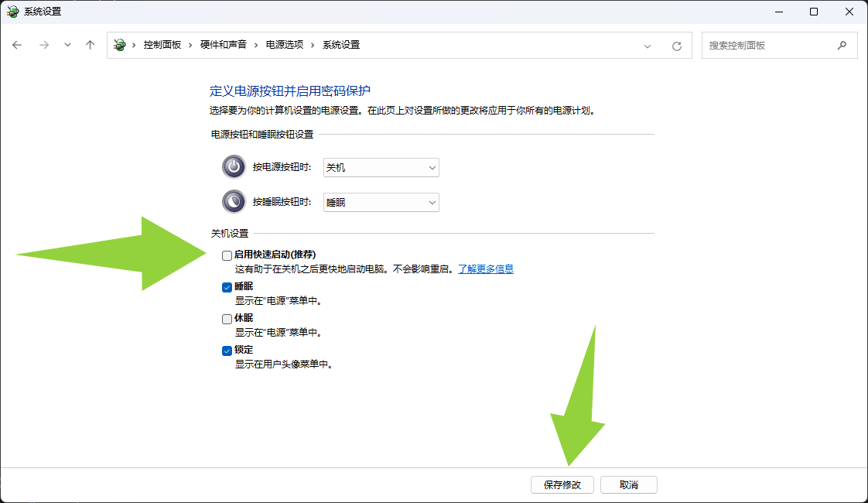This screenshot has height=503, width=868.
Task: Click the back navigation arrow
Action: click(x=17, y=46)
